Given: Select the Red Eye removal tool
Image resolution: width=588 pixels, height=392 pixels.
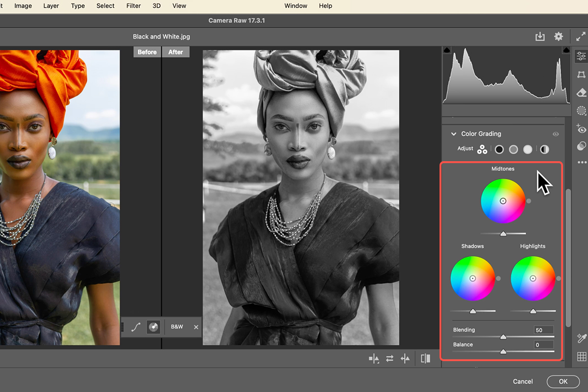Looking at the screenshot, I should tap(581, 129).
